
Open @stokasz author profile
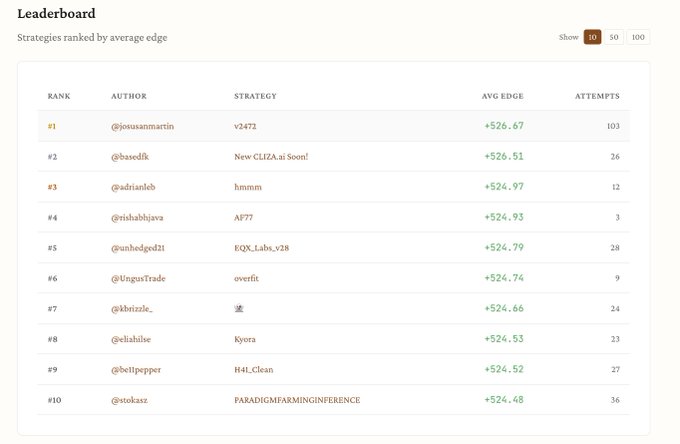tap(132, 400)
